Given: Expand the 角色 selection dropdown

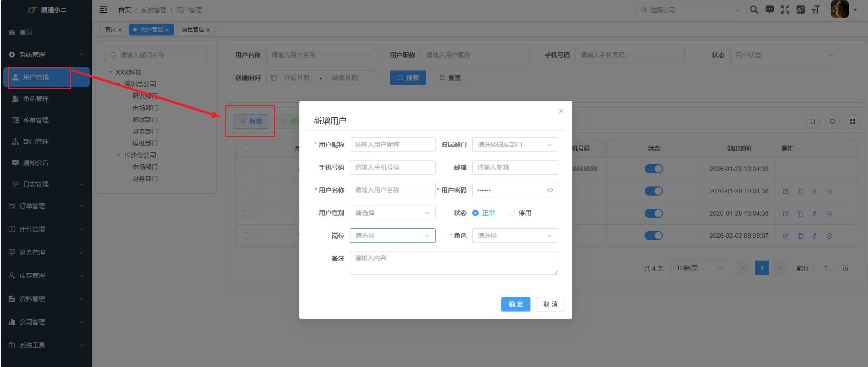Looking at the screenshot, I should 515,236.
